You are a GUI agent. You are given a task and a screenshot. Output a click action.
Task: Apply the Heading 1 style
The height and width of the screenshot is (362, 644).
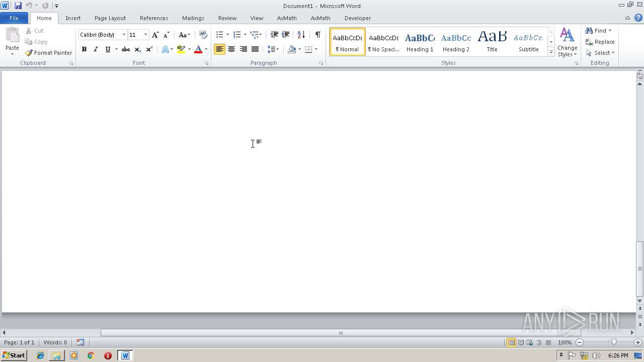click(420, 42)
